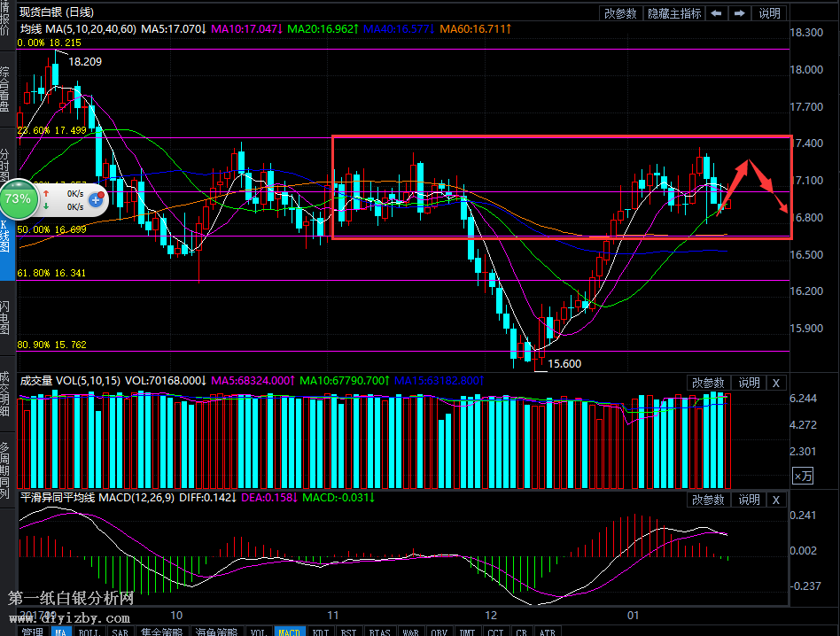This screenshot has height=636, width=840.
Task: Open 改参数 for the volume panel
Action: [708, 383]
